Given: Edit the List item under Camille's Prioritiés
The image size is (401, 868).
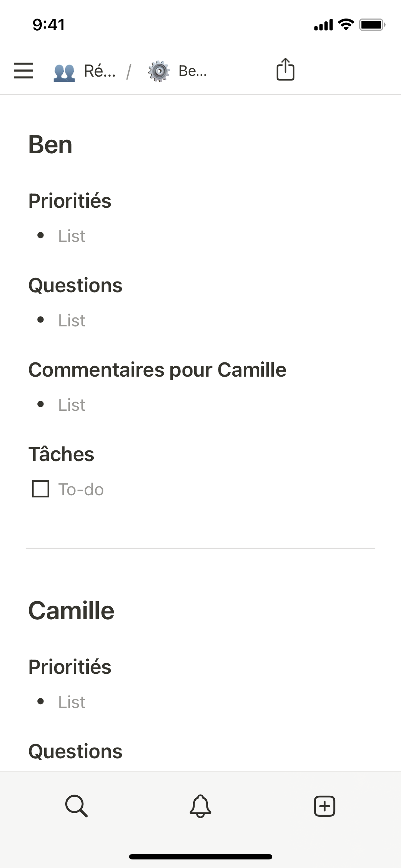Looking at the screenshot, I should [72, 702].
